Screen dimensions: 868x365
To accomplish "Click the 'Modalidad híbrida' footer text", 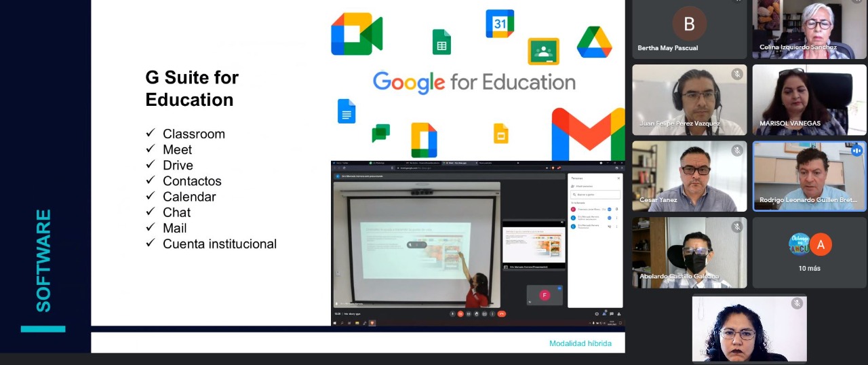I will tap(580, 343).
